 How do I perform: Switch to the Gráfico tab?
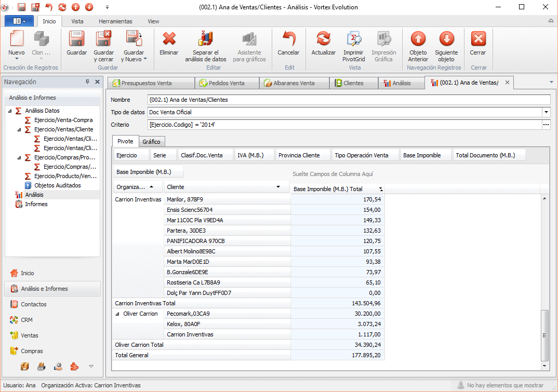click(151, 142)
